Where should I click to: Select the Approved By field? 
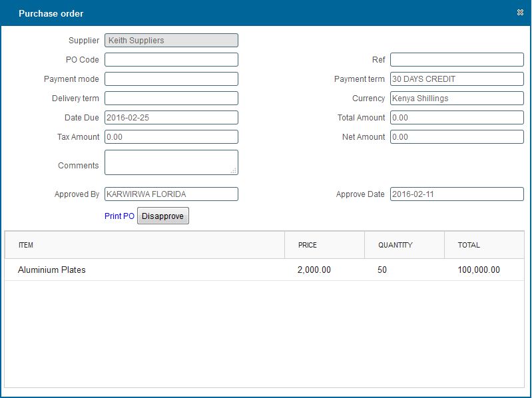click(171, 194)
